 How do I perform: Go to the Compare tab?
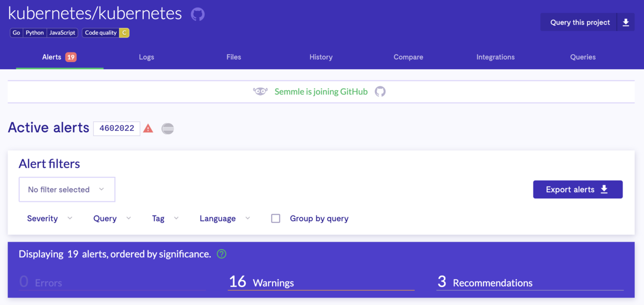pos(408,57)
